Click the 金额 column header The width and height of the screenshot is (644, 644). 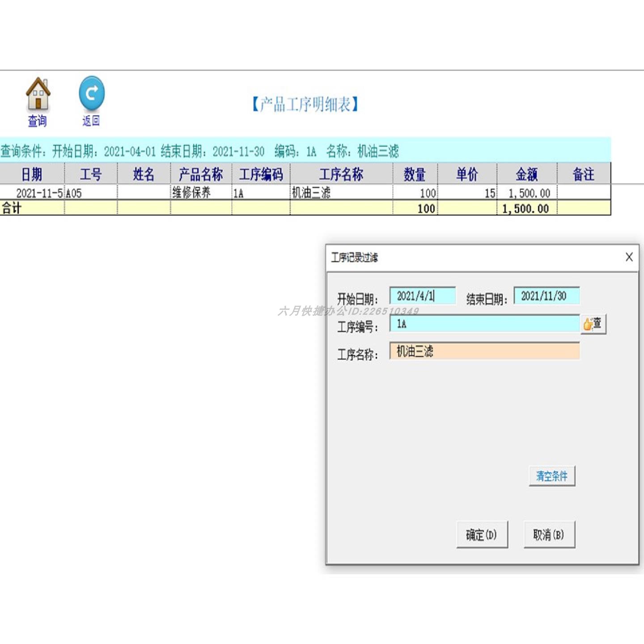527,174
